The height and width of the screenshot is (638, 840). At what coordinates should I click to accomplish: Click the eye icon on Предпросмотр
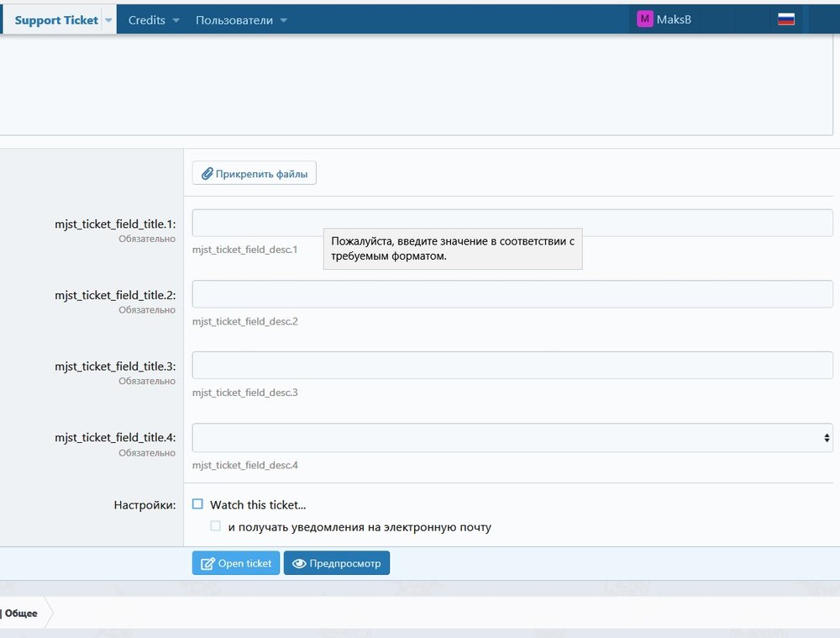pos(298,563)
